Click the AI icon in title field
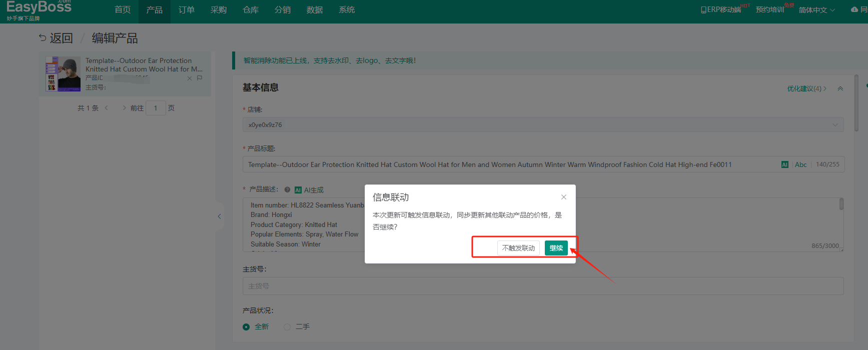 tap(785, 164)
